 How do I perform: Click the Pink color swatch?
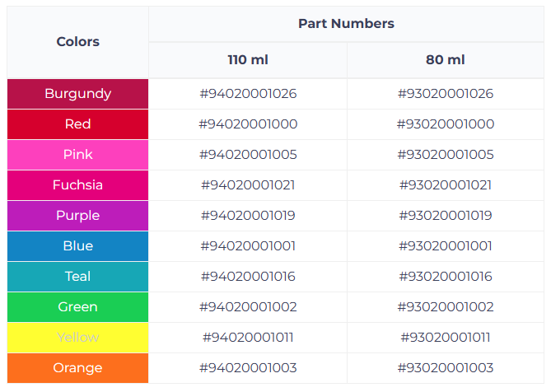coord(77,155)
